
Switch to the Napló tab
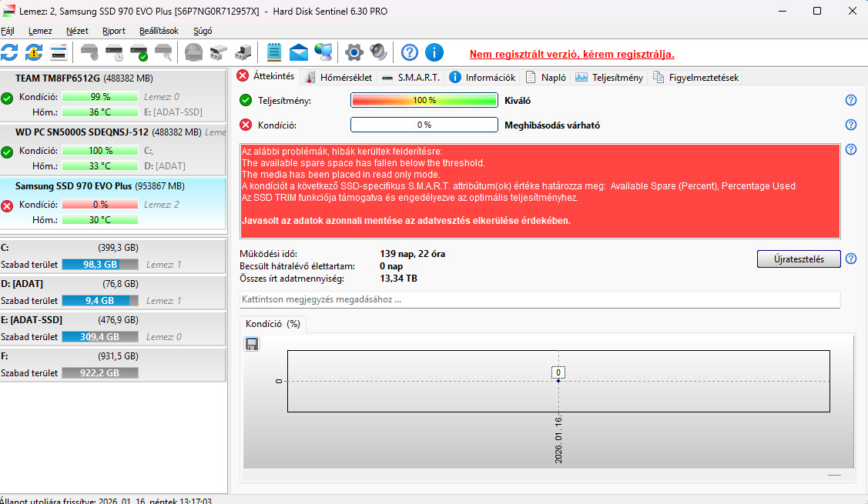546,78
